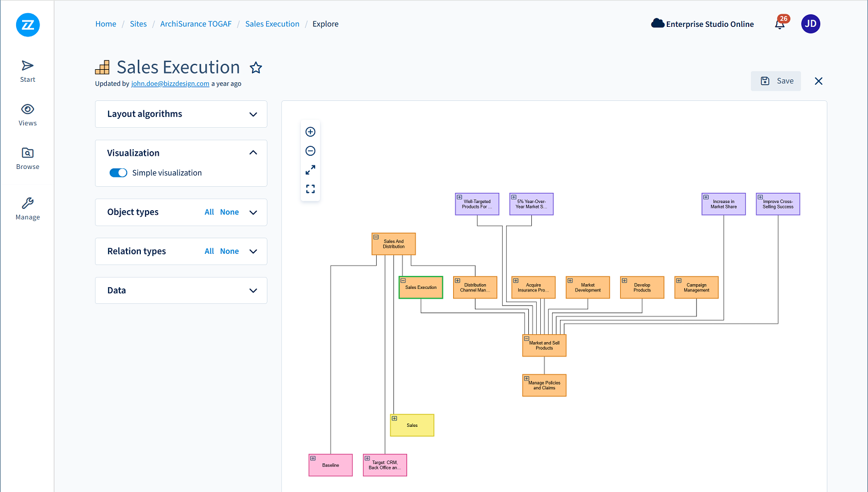Viewport: 868px width, 492px height.
Task: Click the expand arrows fullscreen icon
Action: (x=310, y=170)
